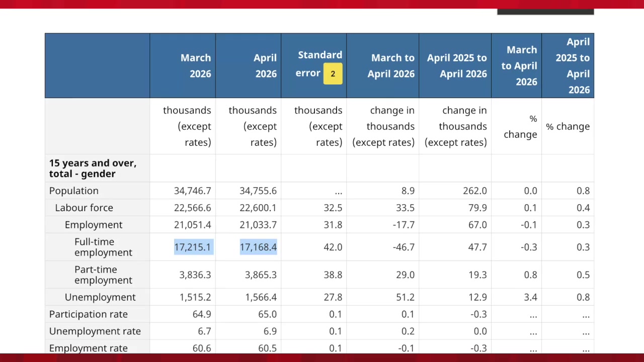Viewport: 644px width, 362px height.
Task: Click the 51.2 unemployment change cell
Action: (405, 297)
